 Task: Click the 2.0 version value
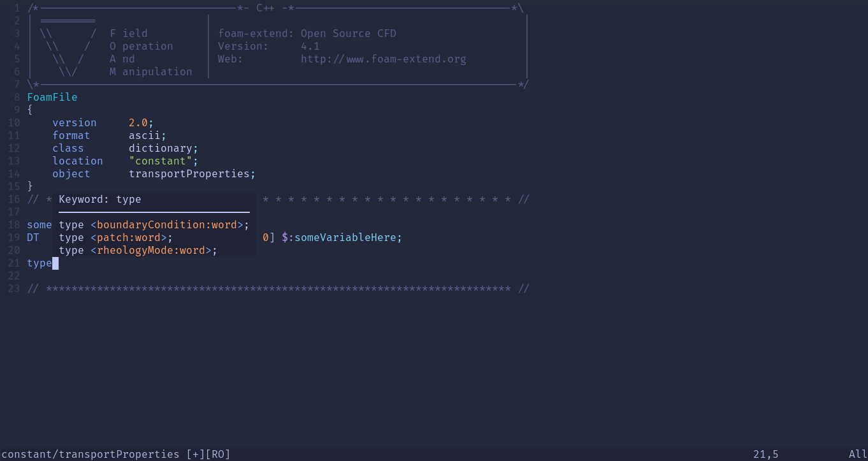[x=138, y=122]
